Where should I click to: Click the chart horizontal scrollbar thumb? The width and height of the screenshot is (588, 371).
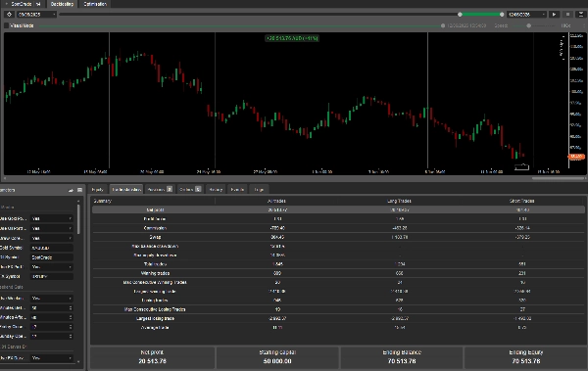559,178
